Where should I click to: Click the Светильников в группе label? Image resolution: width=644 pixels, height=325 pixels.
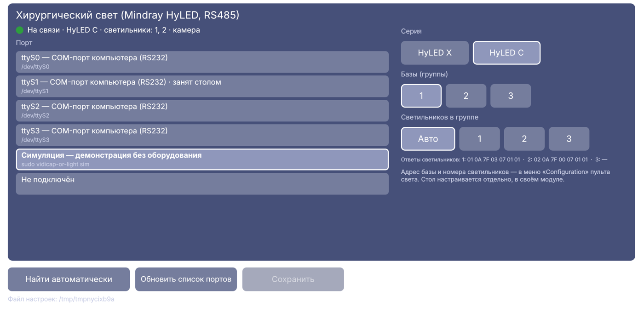tap(440, 117)
